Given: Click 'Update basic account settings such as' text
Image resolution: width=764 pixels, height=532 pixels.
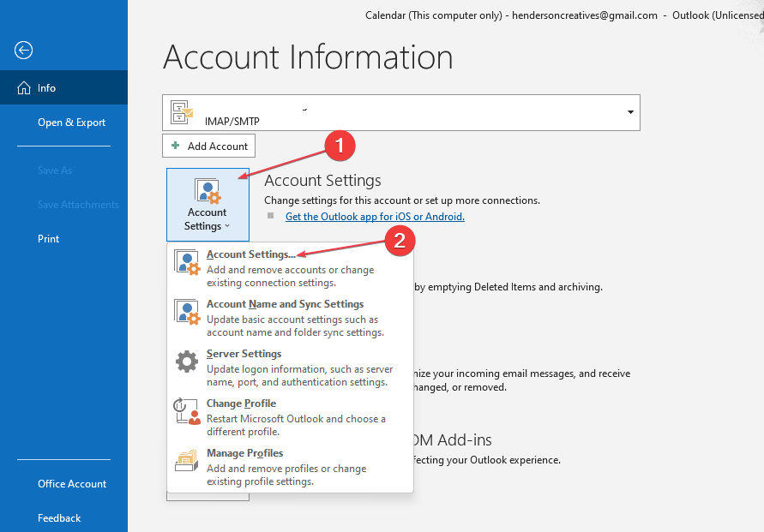Looking at the screenshot, I should 292,320.
